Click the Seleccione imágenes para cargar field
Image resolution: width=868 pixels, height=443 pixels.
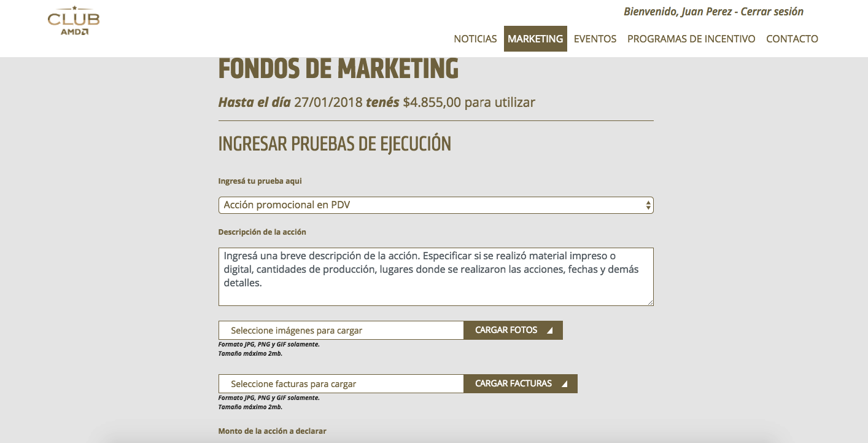point(341,331)
